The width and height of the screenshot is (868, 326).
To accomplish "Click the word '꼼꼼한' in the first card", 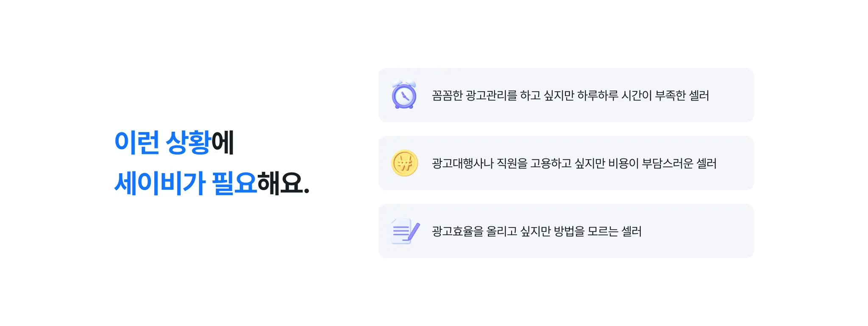I will (447, 96).
